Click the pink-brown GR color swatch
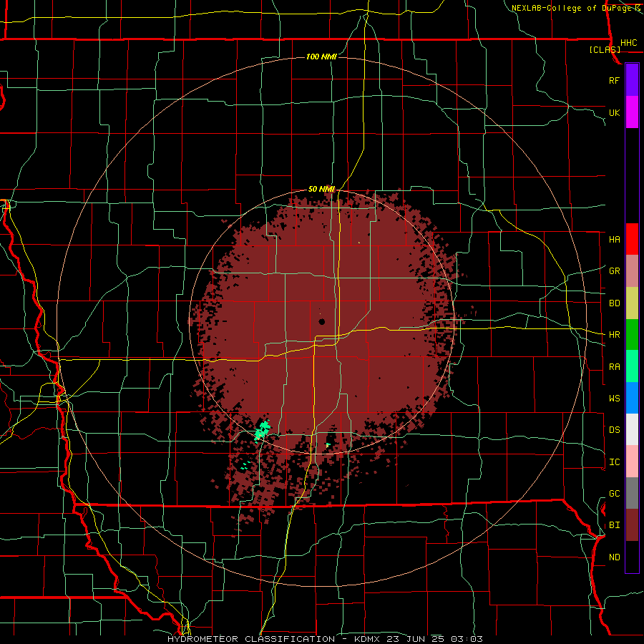 coord(632,270)
